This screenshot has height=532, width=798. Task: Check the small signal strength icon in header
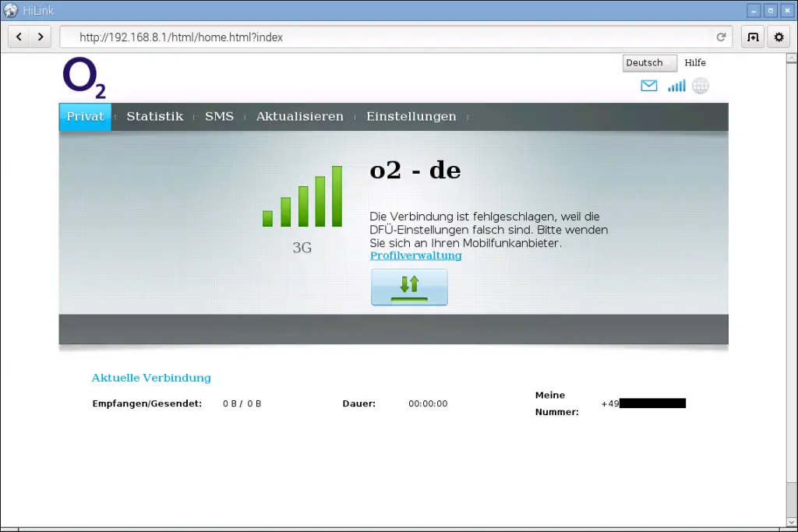coord(676,86)
